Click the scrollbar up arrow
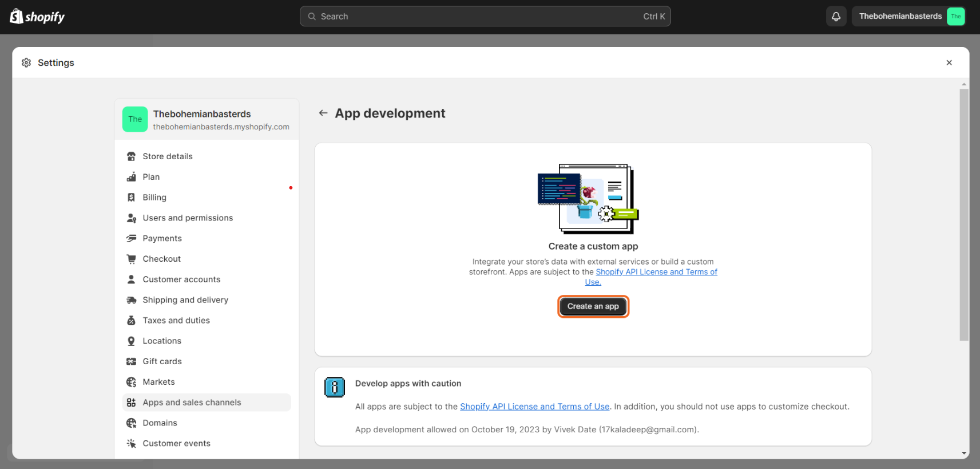980x469 pixels. 964,84
